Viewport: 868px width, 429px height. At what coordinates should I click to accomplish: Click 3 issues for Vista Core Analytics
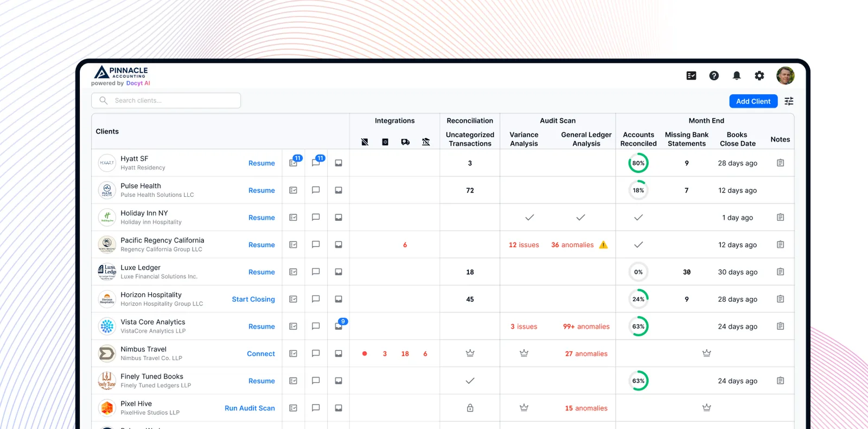click(524, 326)
